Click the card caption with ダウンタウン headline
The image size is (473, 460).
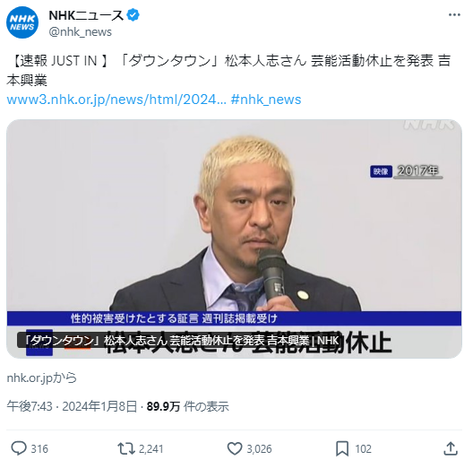181,340
